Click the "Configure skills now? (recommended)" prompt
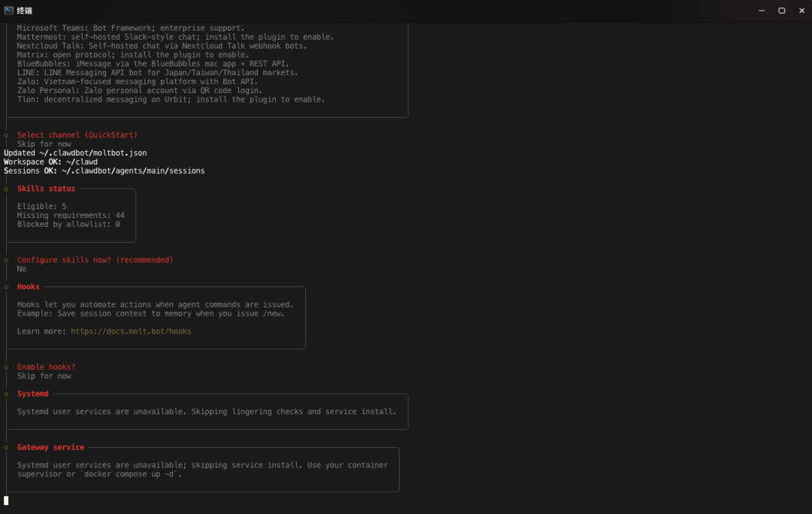Viewport: 812px width, 514px height. coord(95,260)
